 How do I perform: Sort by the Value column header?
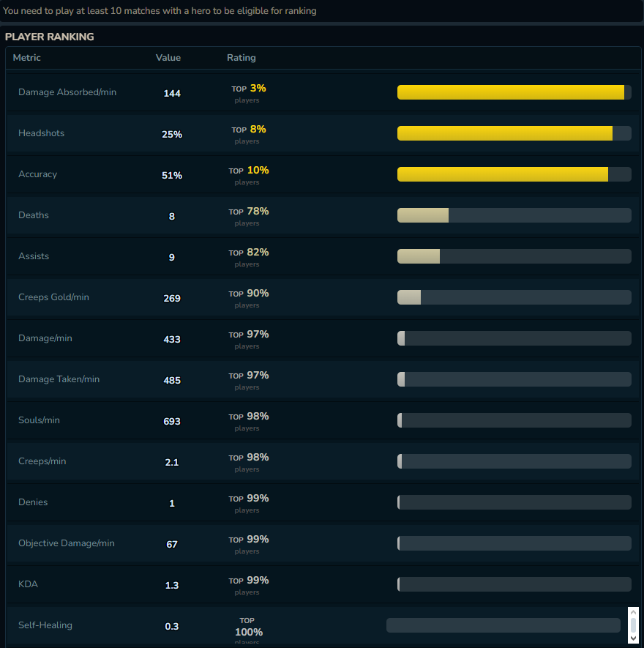(168, 57)
